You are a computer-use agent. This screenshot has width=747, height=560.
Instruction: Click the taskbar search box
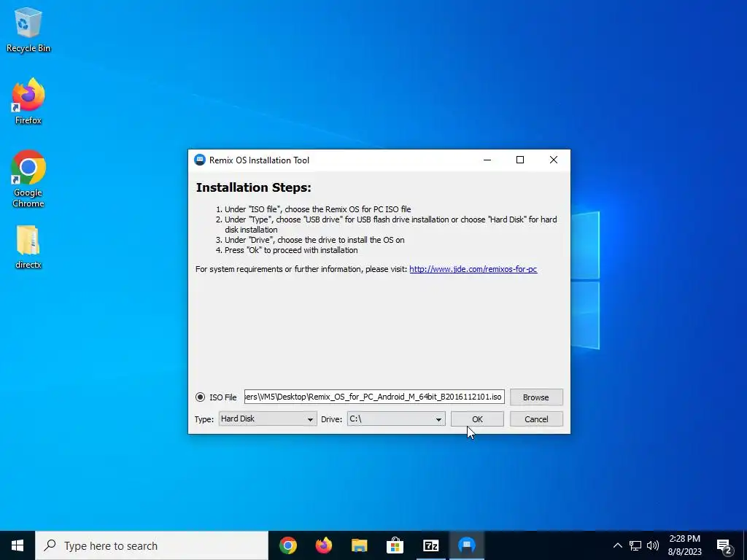pyautogui.click(x=152, y=545)
